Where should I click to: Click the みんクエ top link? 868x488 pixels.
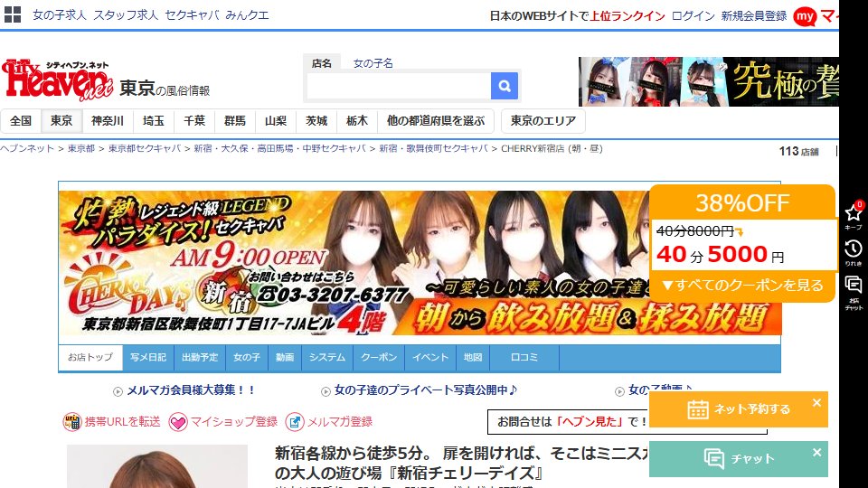coord(247,15)
